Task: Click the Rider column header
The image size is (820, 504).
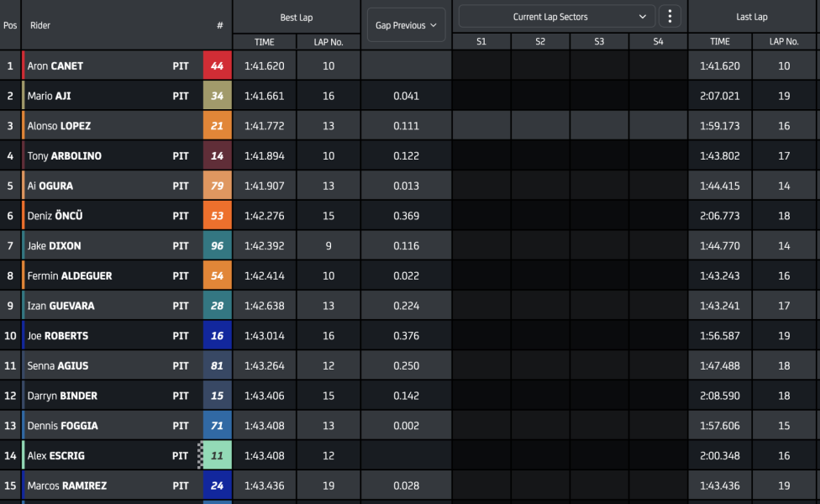Action: click(x=40, y=25)
